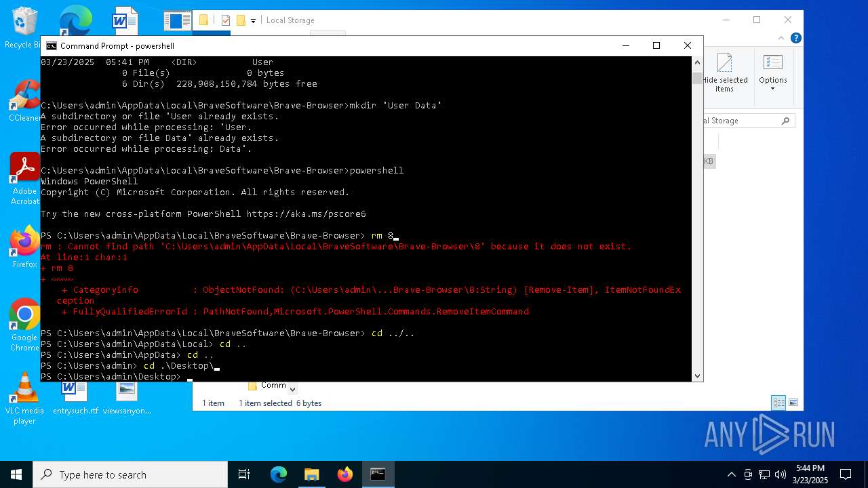Minimize the Command Prompt window

pyautogui.click(x=625, y=45)
